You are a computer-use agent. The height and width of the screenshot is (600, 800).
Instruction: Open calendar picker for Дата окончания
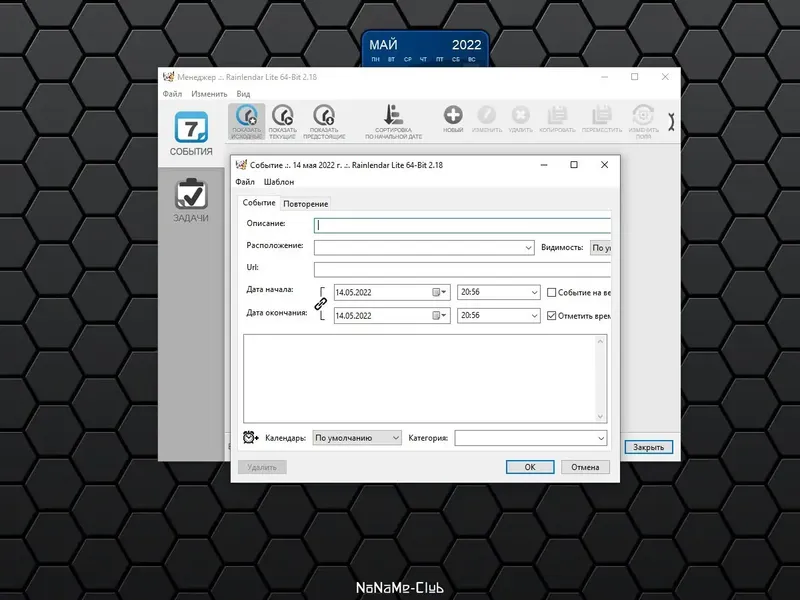pos(439,316)
